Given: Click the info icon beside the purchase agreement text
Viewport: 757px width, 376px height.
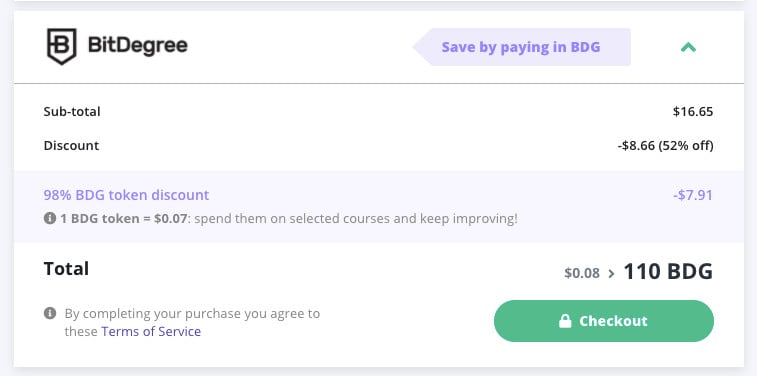Looking at the screenshot, I should (50, 313).
